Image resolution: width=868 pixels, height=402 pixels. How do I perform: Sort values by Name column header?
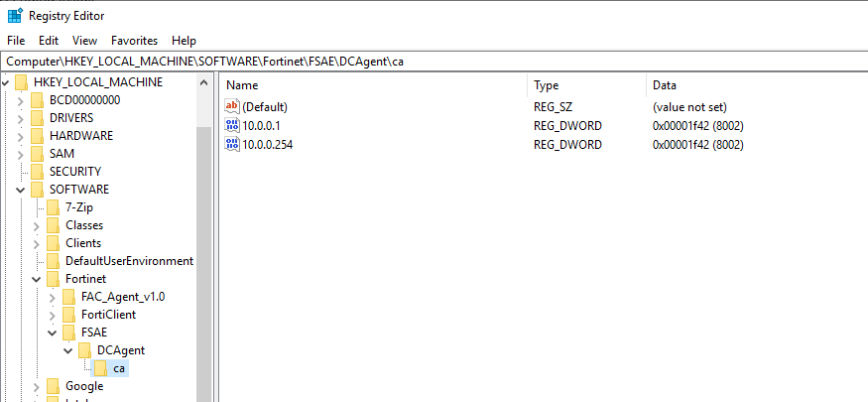coord(377,85)
